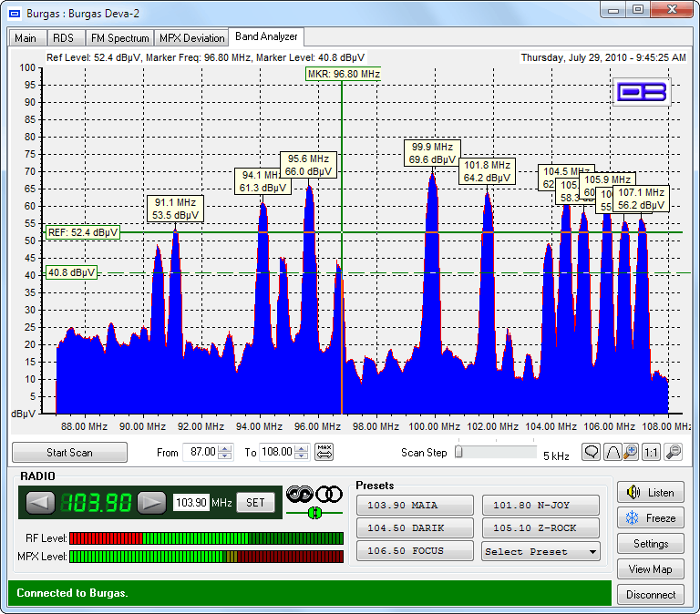Open the MPX Deviation tab
This screenshot has width=700, height=614.
[x=191, y=38]
